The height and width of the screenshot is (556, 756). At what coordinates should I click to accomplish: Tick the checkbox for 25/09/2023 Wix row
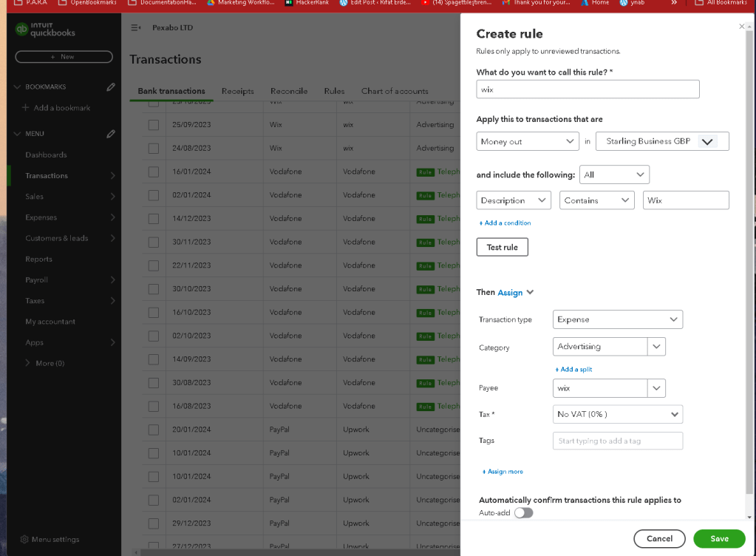(154, 125)
